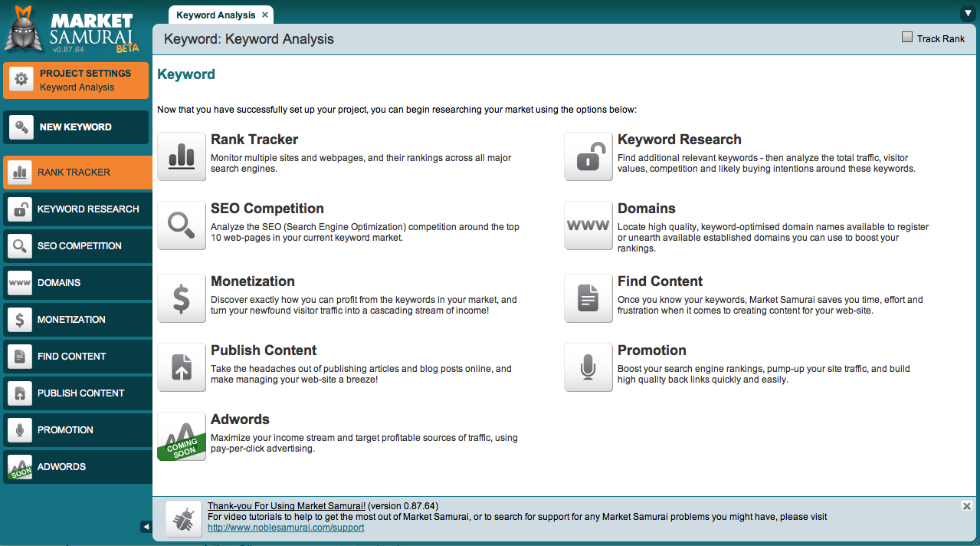Click the Rank Tracker heading in main panel
Viewport: 980px width, 546px height.
click(x=254, y=140)
